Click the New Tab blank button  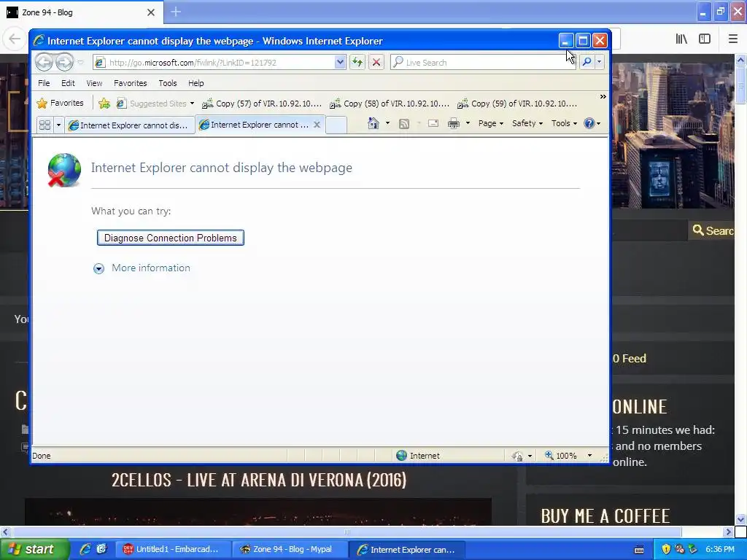(336, 125)
